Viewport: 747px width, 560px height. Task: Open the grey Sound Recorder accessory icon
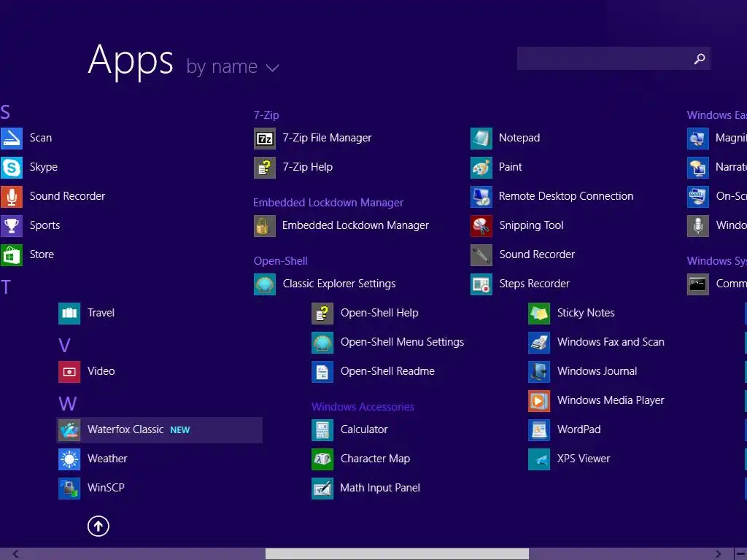[x=481, y=254]
